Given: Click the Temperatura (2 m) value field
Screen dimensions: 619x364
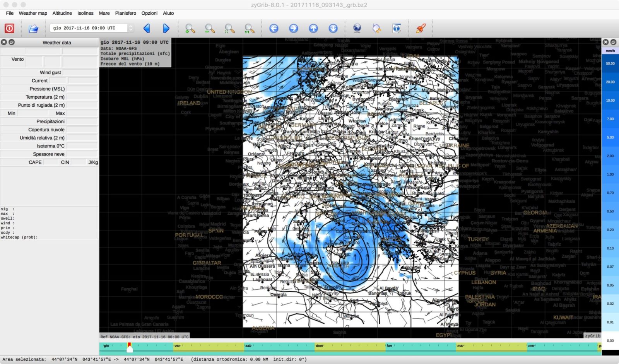Looking at the screenshot, I should (82, 97).
